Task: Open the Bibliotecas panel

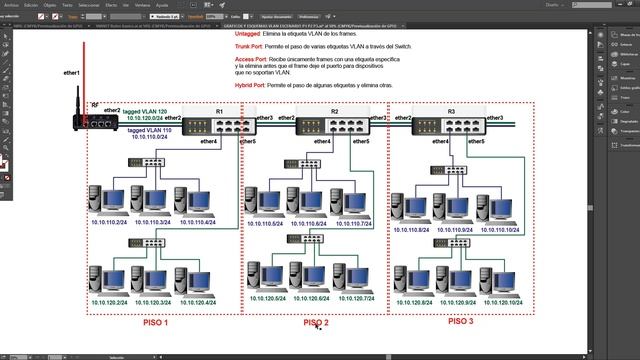Action: coord(624,54)
